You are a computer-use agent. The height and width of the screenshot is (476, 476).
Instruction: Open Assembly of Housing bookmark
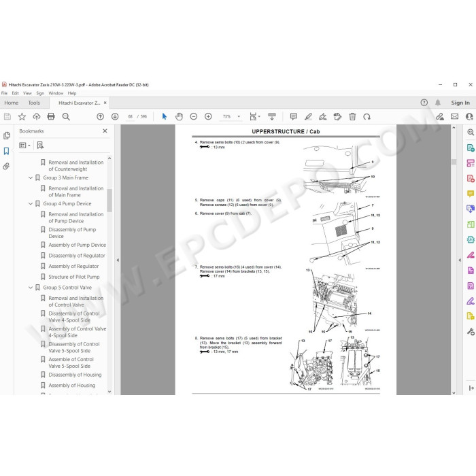point(72,386)
